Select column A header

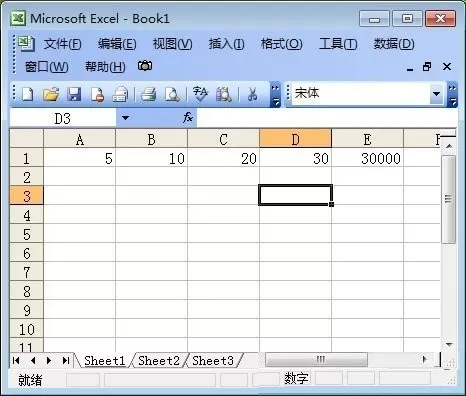[79, 139]
